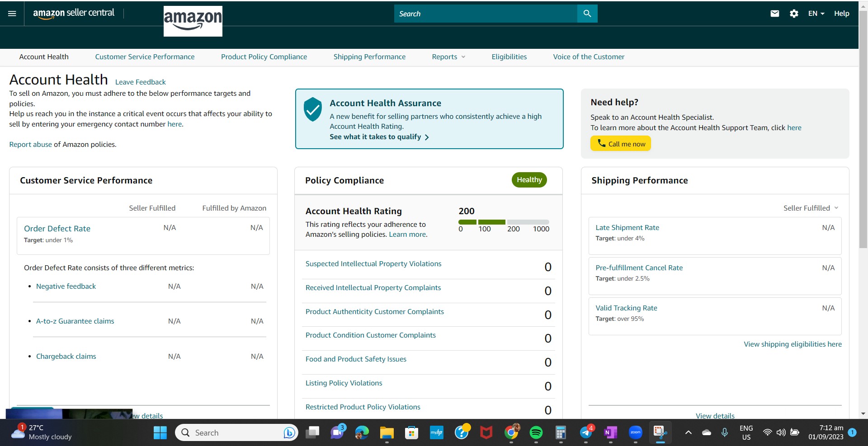Click the white Amazon store logo

coord(193,21)
